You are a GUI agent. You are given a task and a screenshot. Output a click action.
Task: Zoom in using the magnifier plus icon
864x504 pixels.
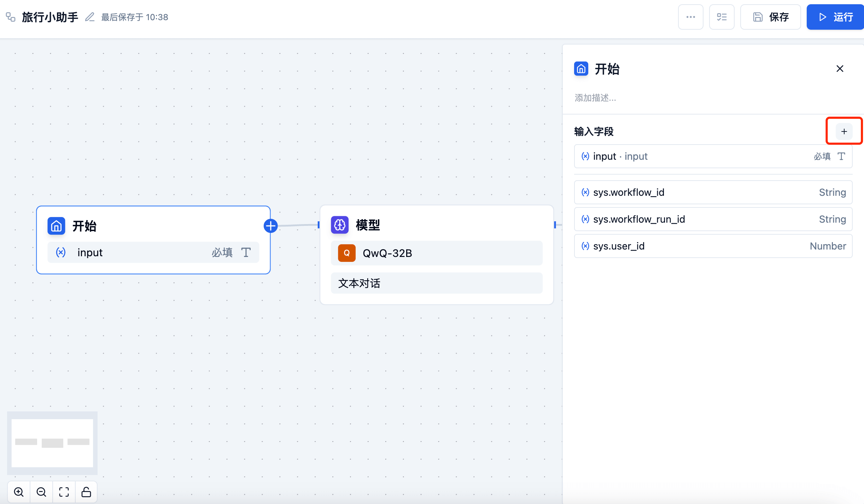coord(19,492)
